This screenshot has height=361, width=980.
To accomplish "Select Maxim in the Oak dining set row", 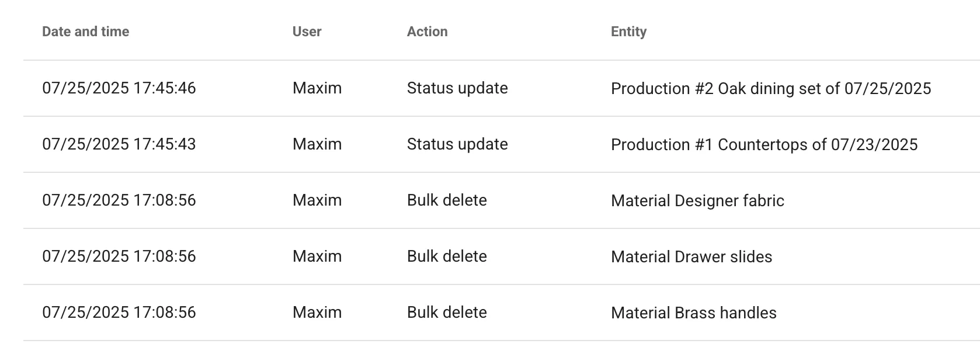I will pos(317,88).
